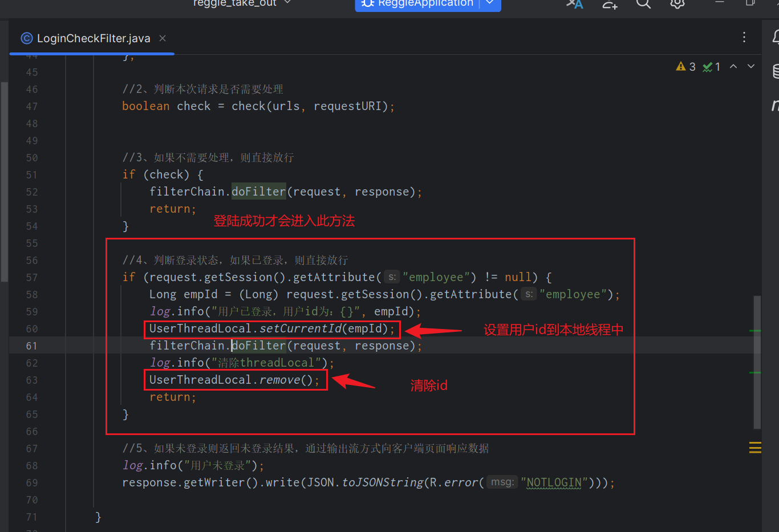
Task: Click 'setCurrentId' method on line 60
Action: (301, 328)
